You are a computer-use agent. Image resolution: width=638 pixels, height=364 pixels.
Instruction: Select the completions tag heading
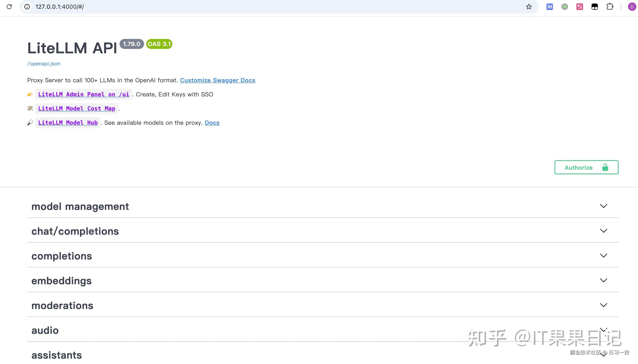(61, 256)
